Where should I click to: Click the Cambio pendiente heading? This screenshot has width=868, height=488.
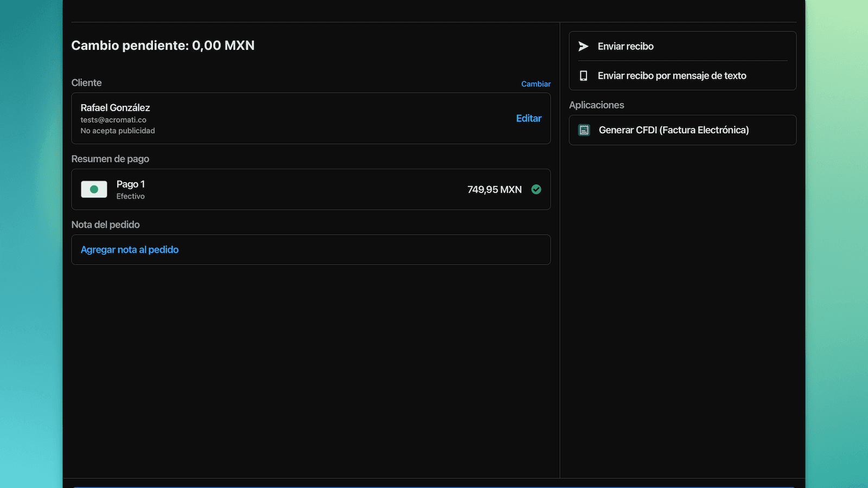pos(163,46)
